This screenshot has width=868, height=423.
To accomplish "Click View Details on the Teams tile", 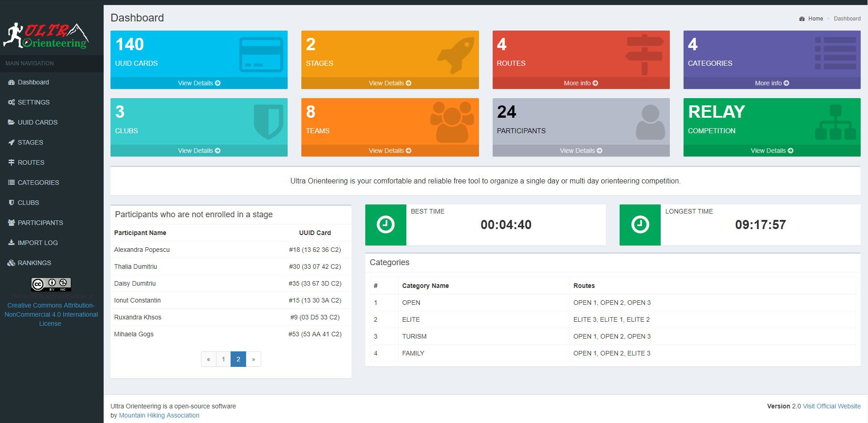I will tap(390, 151).
